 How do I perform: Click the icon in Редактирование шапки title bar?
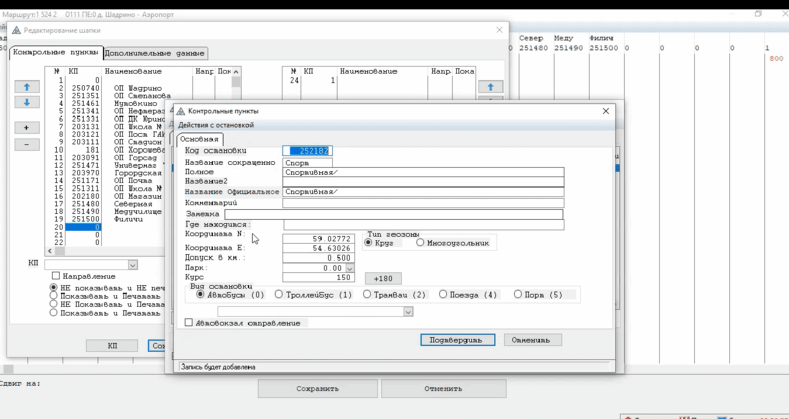tap(16, 30)
